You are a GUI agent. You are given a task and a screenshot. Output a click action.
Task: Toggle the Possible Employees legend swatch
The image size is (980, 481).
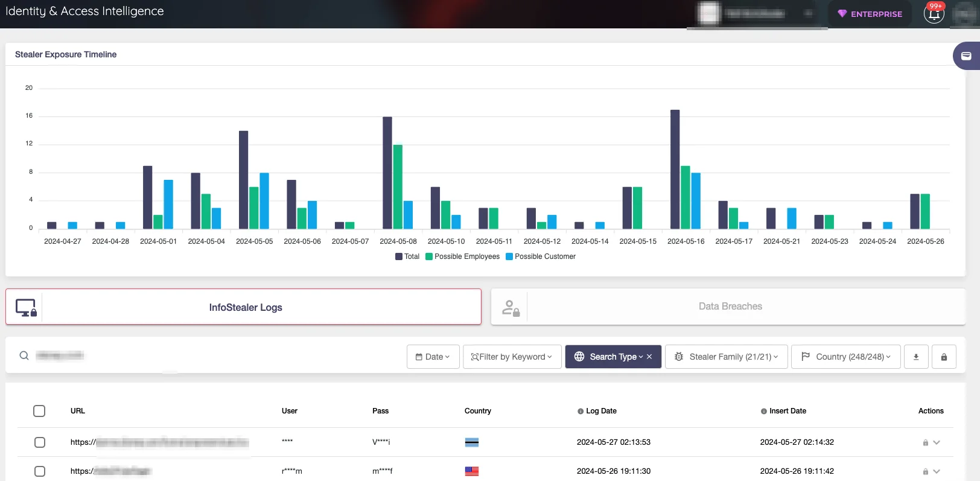429,256
